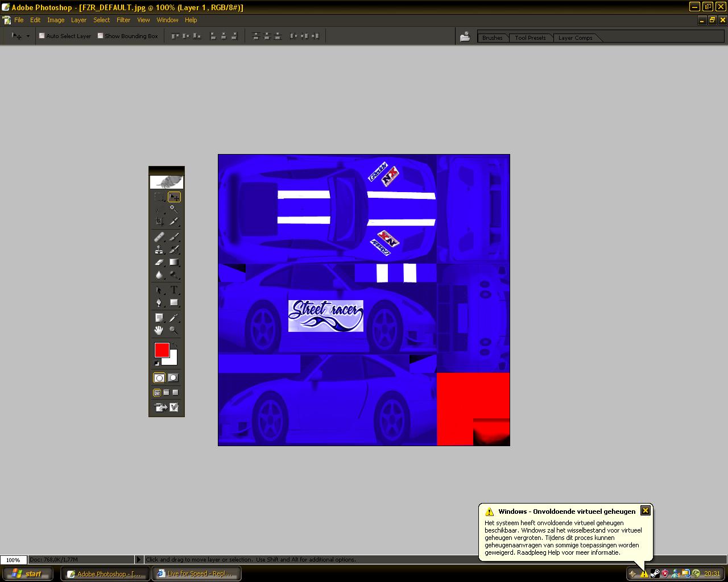Image resolution: width=728 pixels, height=582 pixels.
Task: Click the Street racer logo on the canvas
Action: (326, 315)
